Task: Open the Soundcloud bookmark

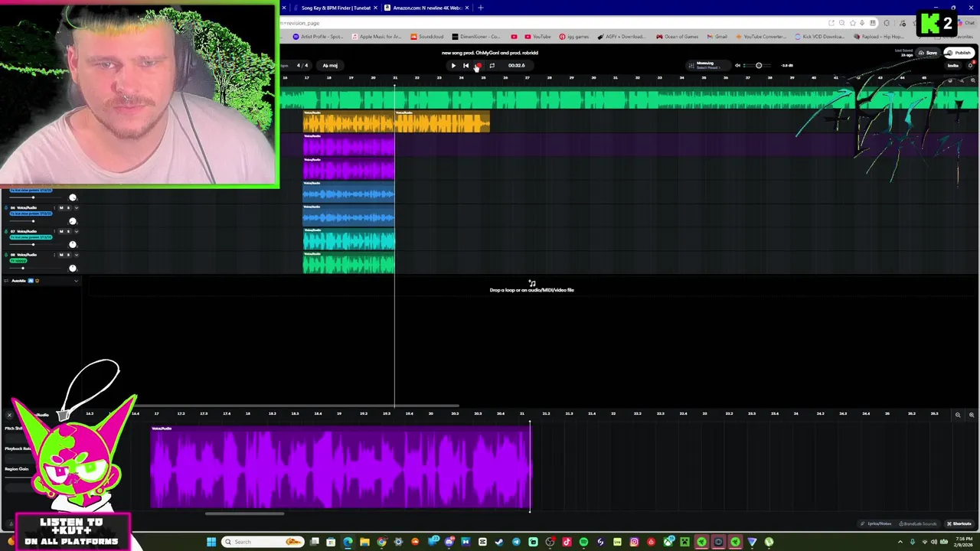Action: pos(427,37)
